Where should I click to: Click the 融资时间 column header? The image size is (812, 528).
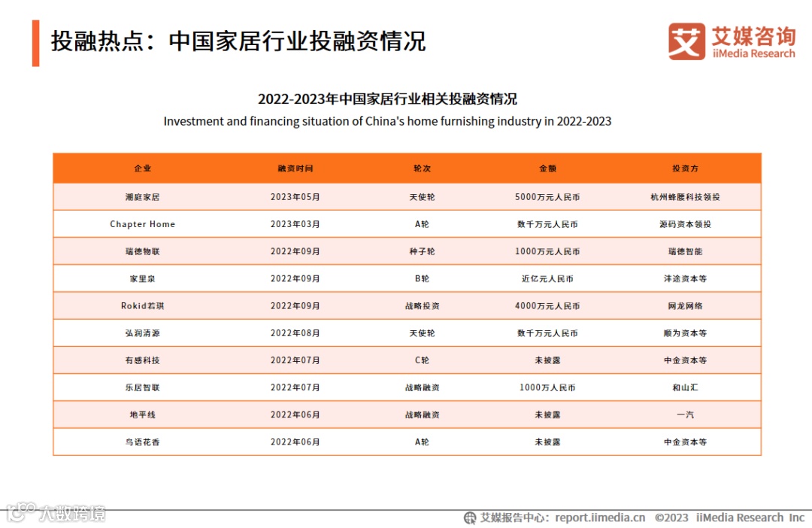point(295,168)
